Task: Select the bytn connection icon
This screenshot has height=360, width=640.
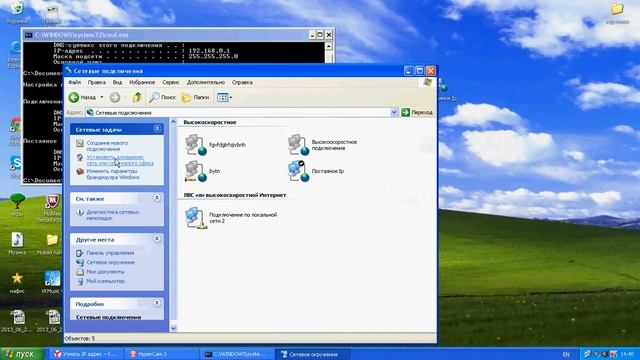Action: click(196, 171)
